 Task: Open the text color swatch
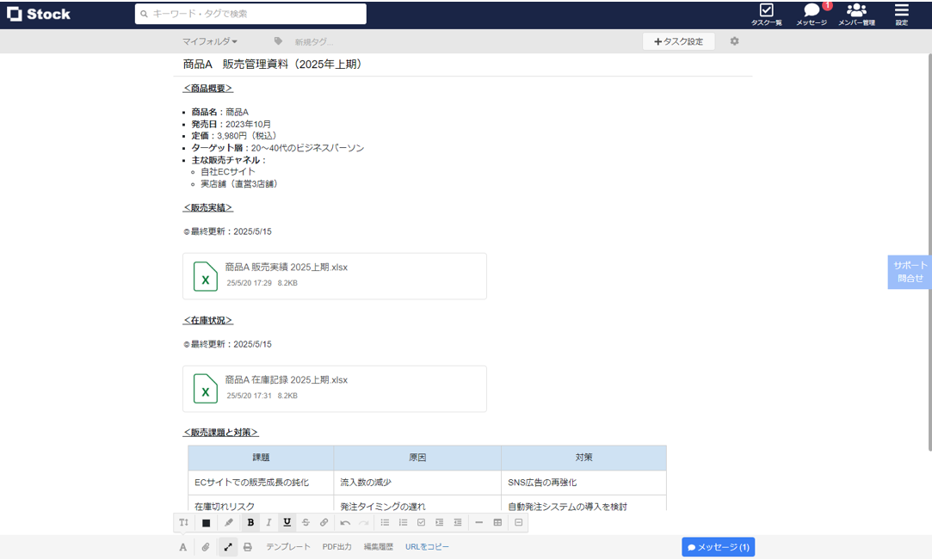(206, 522)
